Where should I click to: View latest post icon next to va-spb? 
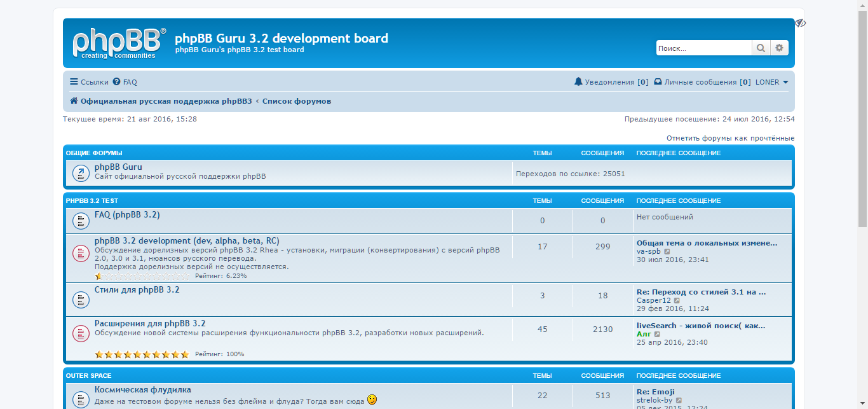point(667,251)
